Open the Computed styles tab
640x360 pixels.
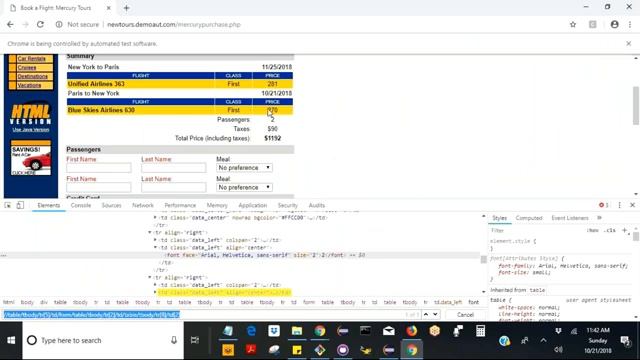(x=529, y=218)
